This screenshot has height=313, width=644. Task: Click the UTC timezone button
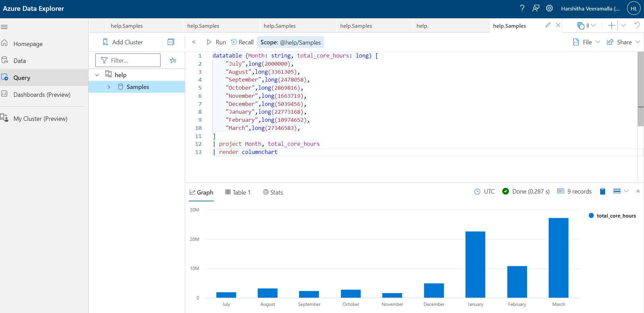tap(485, 192)
